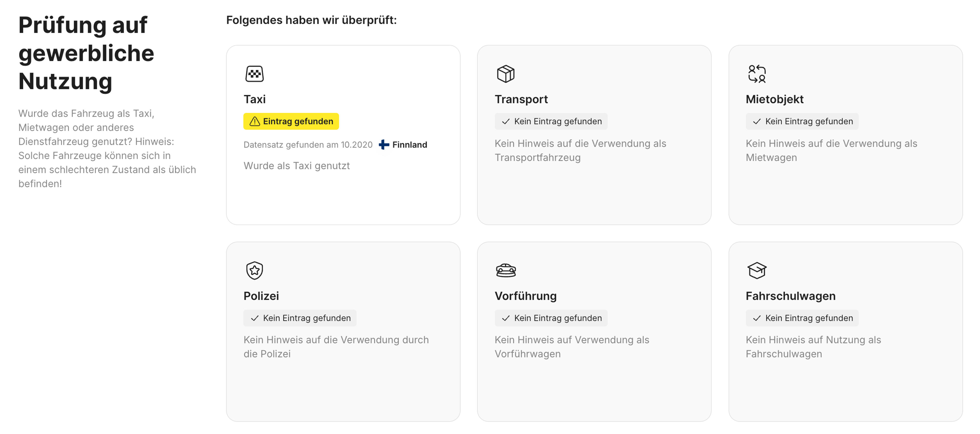Click the checkered taxi icon
Viewport: 980px width, 434px height.
pyautogui.click(x=254, y=74)
